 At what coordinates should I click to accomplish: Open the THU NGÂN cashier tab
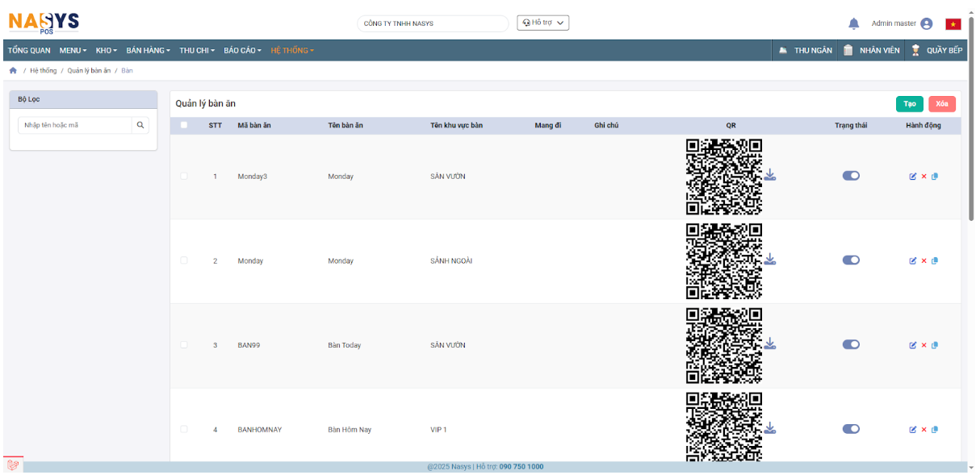805,51
